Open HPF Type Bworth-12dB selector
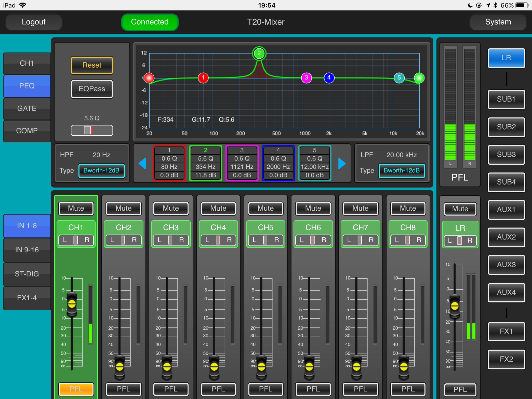The height and width of the screenshot is (399, 532). 101,171
